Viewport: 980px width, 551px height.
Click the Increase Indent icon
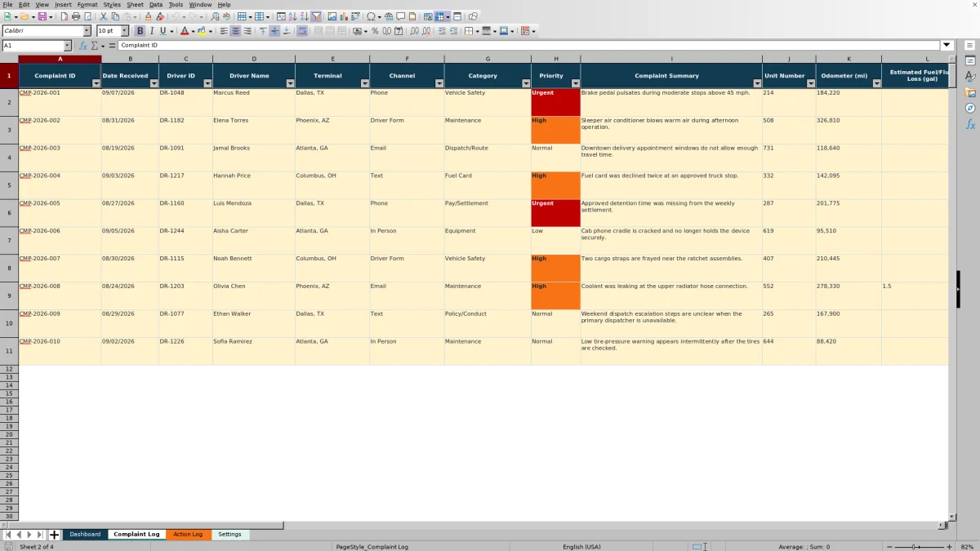coord(442,31)
